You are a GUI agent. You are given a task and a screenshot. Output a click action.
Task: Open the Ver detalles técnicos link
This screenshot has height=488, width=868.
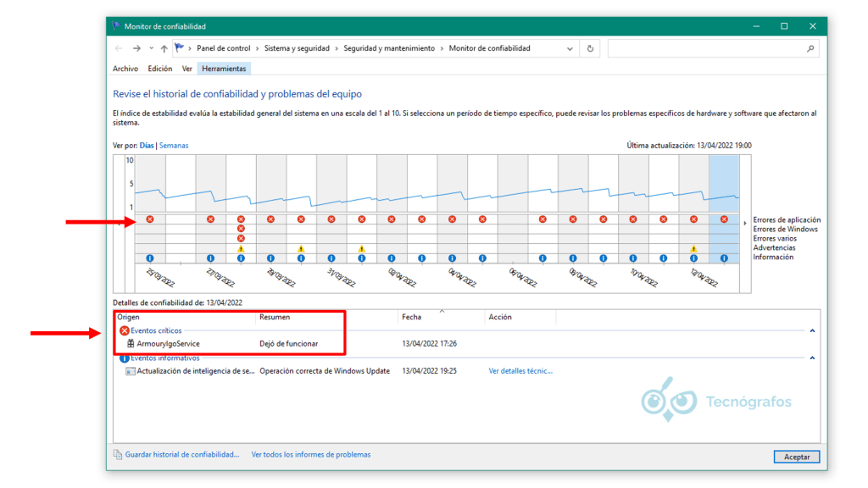click(x=519, y=371)
